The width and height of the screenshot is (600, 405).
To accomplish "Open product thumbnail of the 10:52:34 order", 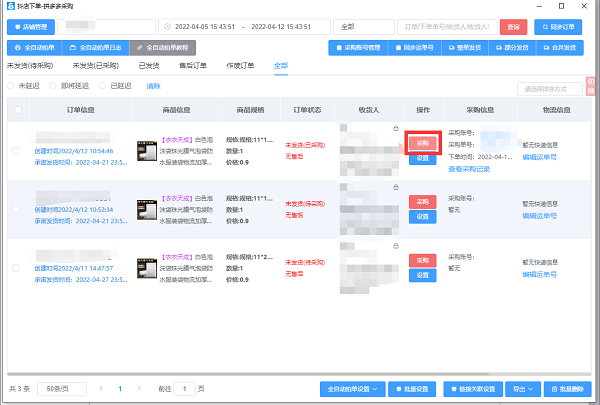I will 147,209.
